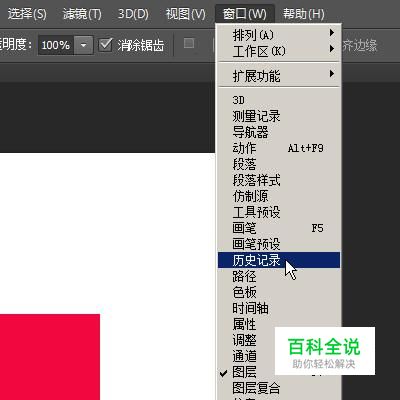Choose 导航器 panel entry
This screenshot has width=400, height=400.
[279, 132]
